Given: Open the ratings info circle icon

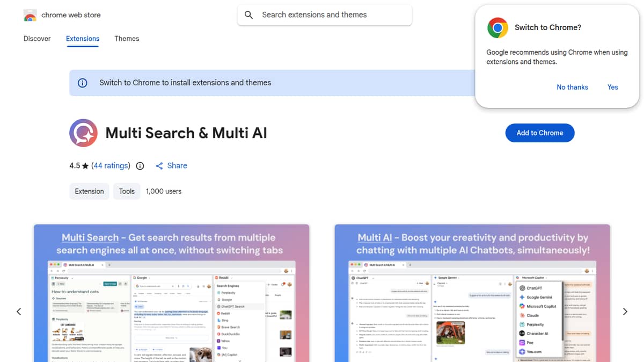Looking at the screenshot, I should (x=140, y=166).
